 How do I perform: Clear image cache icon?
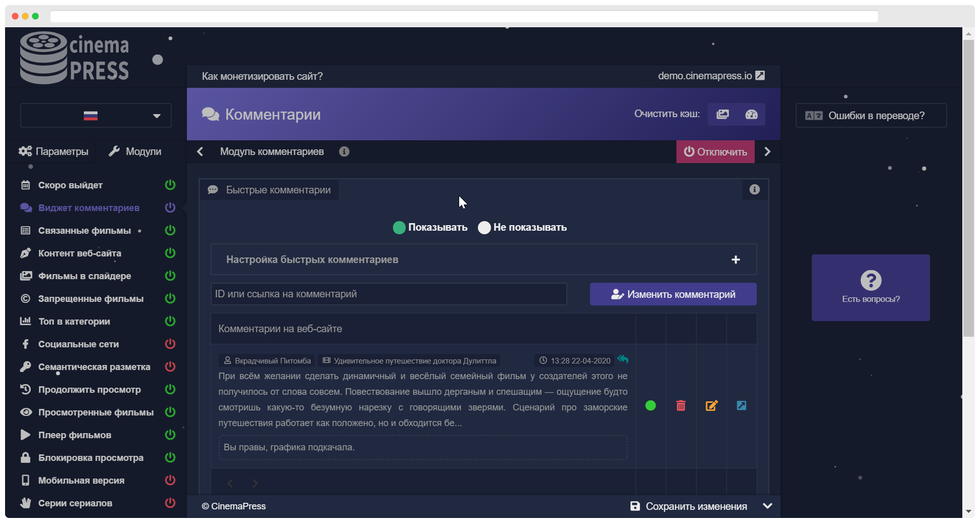[x=722, y=114]
